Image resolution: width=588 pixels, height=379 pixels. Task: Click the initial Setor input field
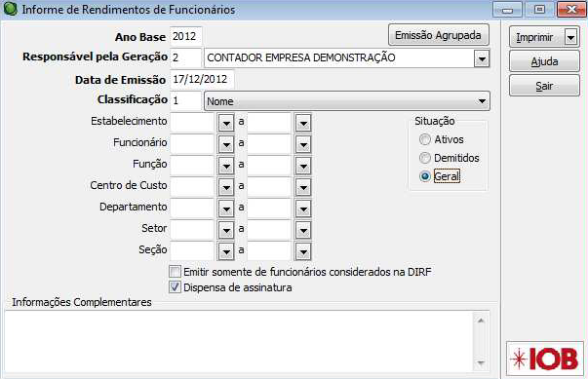pos(193,230)
